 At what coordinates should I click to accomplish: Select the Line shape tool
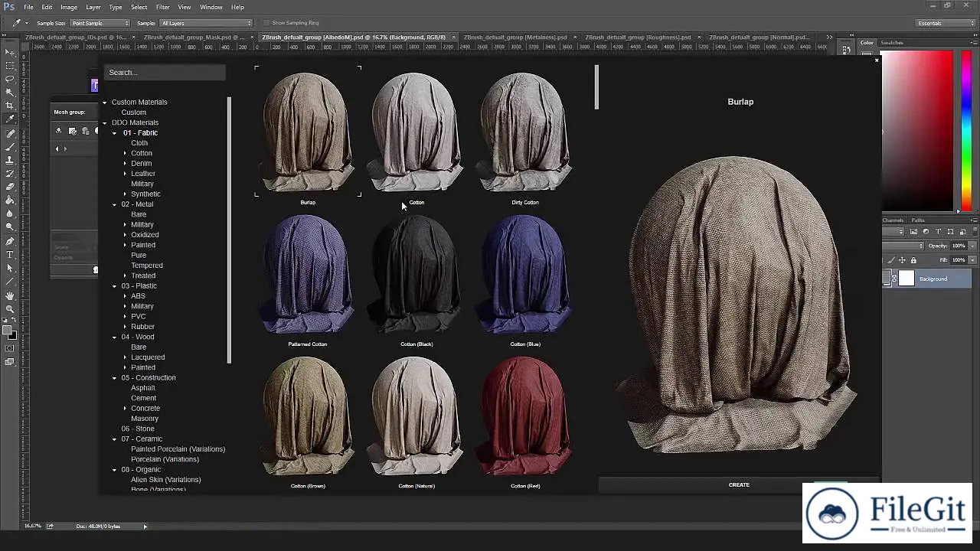click(x=10, y=282)
